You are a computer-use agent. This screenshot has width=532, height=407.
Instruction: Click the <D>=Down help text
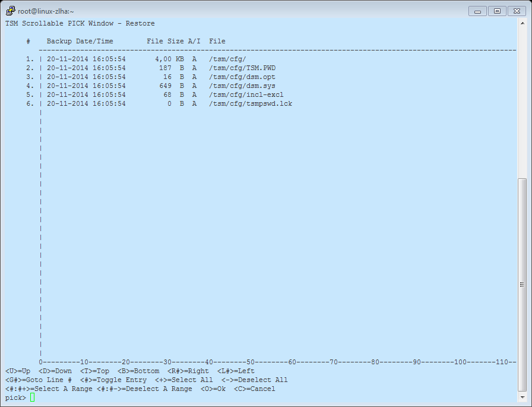pyautogui.click(x=55, y=371)
